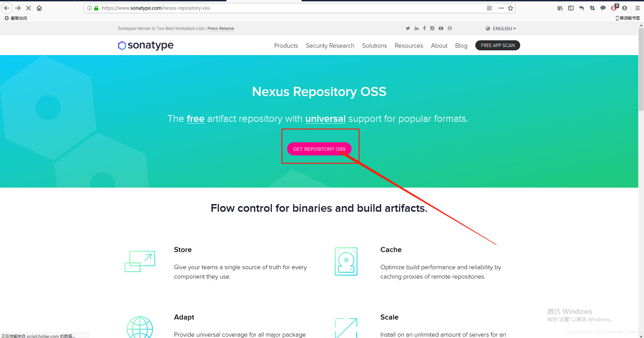Open Sonatype's Twitter page
Screen dimensions: 644x338
(408, 29)
